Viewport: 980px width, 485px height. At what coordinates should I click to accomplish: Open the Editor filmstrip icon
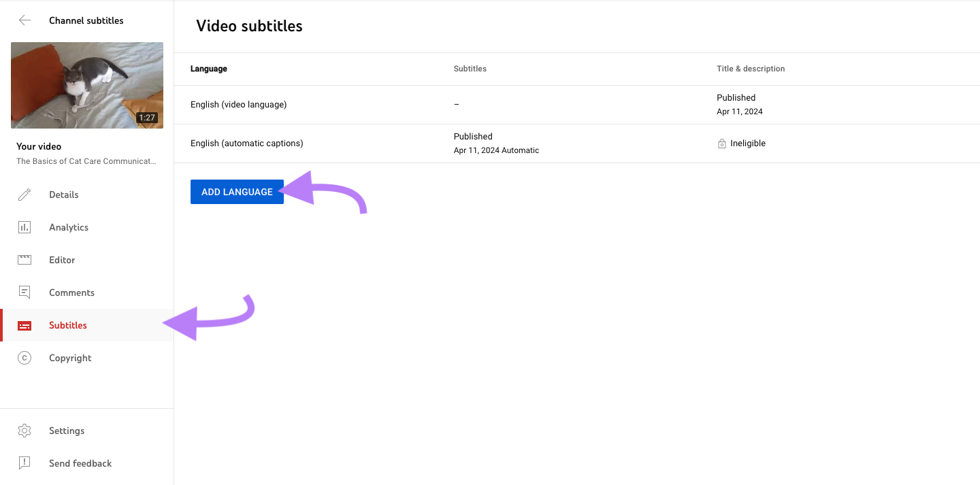pos(24,259)
